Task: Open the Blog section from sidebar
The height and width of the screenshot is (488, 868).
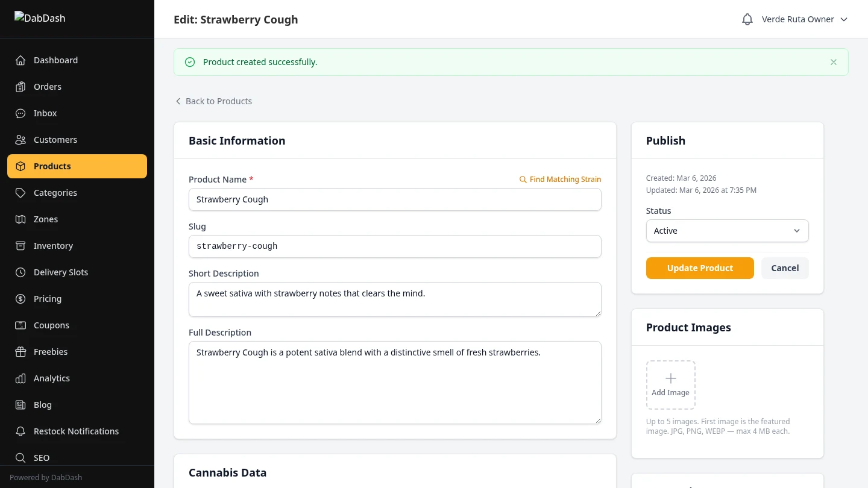Action: pyautogui.click(x=42, y=404)
